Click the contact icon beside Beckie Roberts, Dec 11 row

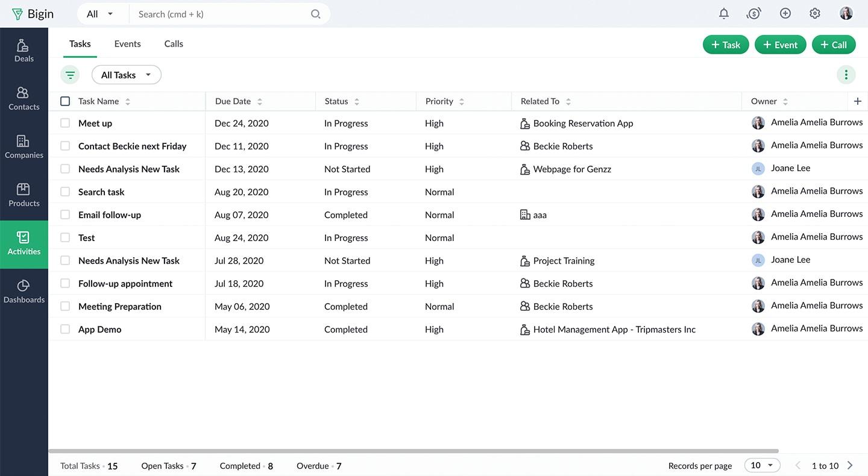tap(525, 146)
